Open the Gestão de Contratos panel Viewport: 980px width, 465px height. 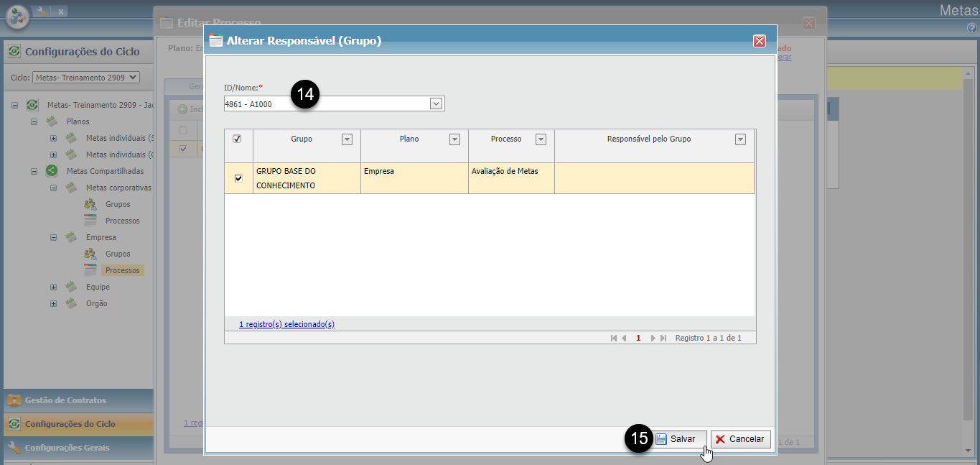pyautogui.click(x=78, y=400)
